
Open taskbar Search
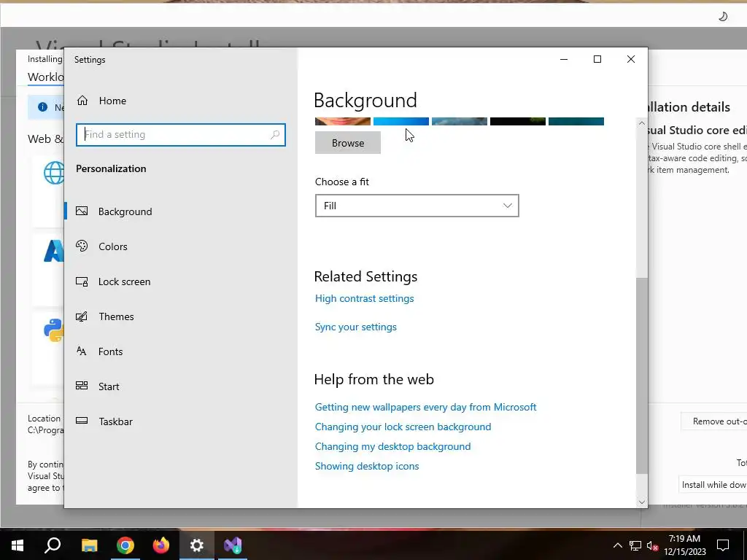(x=53, y=545)
